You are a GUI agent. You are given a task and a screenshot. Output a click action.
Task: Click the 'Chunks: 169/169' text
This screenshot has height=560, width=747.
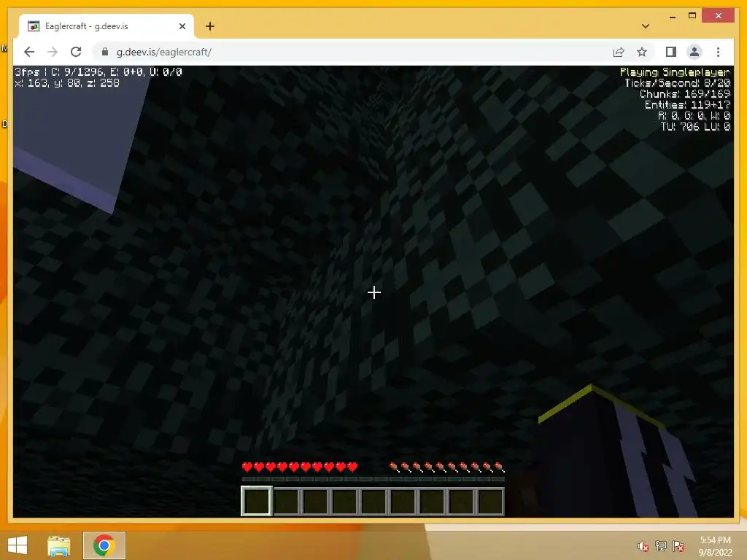coord(684,94)
